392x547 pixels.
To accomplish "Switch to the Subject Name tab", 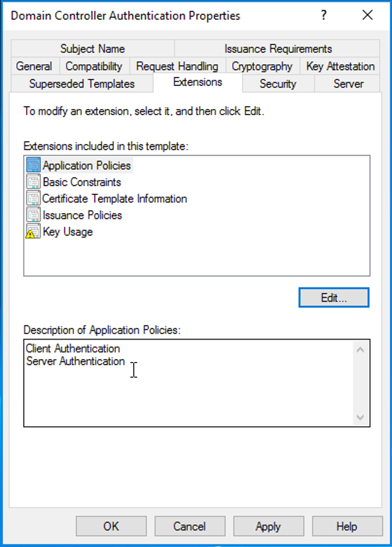I will 92,49.
